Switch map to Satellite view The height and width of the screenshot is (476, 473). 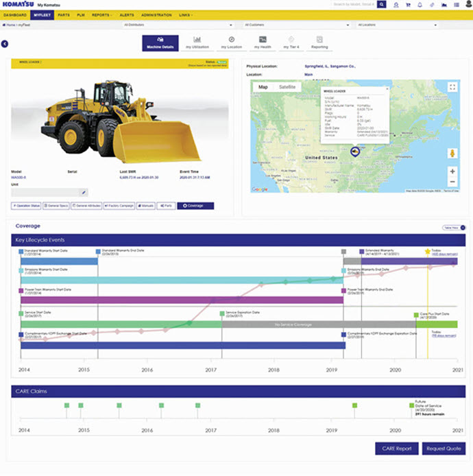pyautogui.click(x=287, y=87)
